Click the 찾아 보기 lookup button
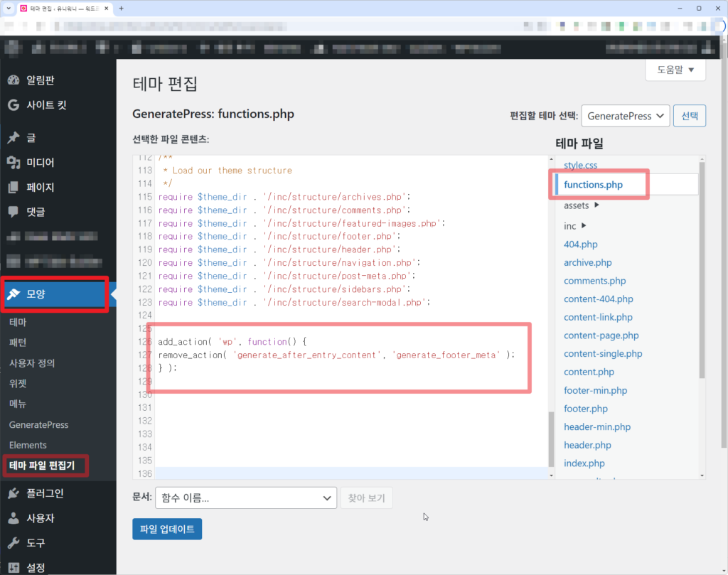 tap(366, 498)
